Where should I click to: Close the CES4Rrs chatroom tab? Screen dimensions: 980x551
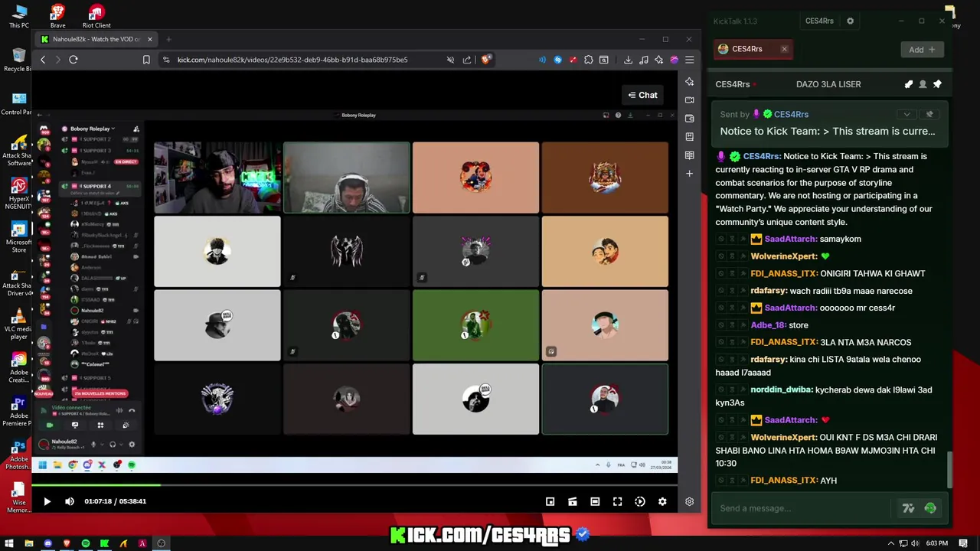click(x=784, y=49)
